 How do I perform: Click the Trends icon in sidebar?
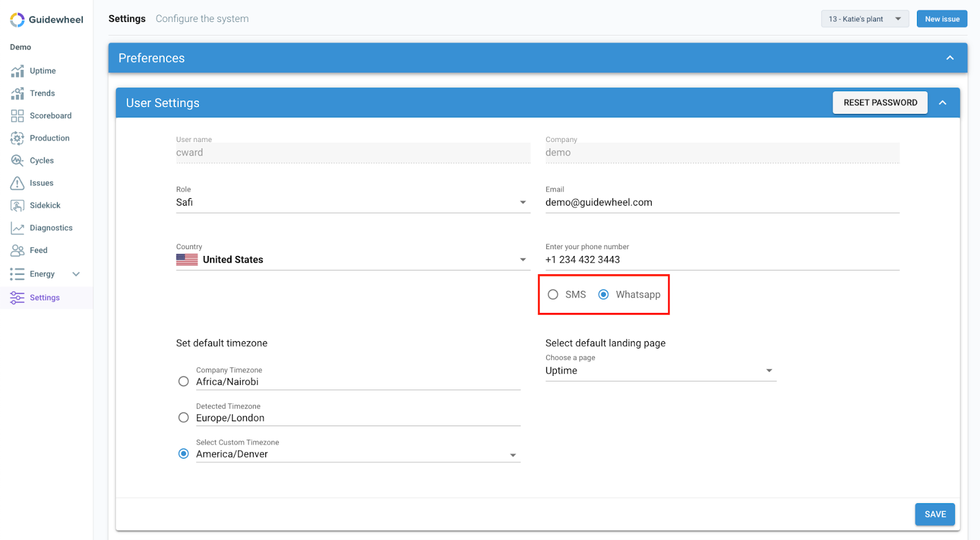pyautogui.click(x=17, y=93)
